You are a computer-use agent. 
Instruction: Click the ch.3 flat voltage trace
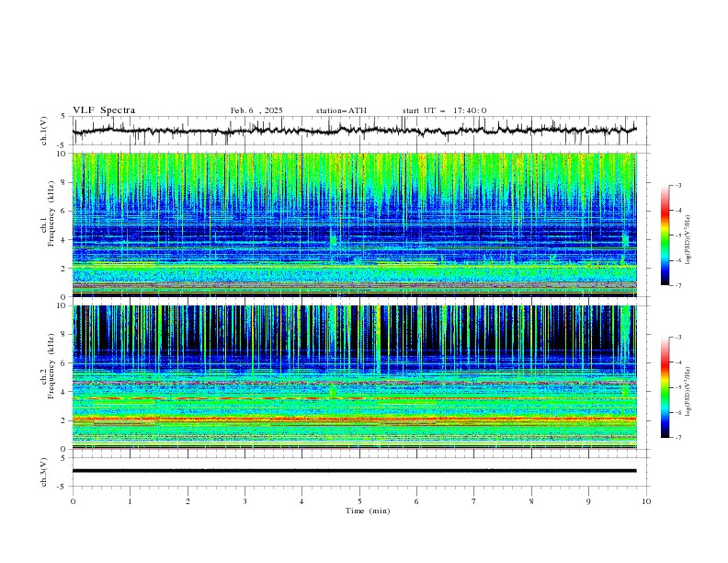pos(354,471)
